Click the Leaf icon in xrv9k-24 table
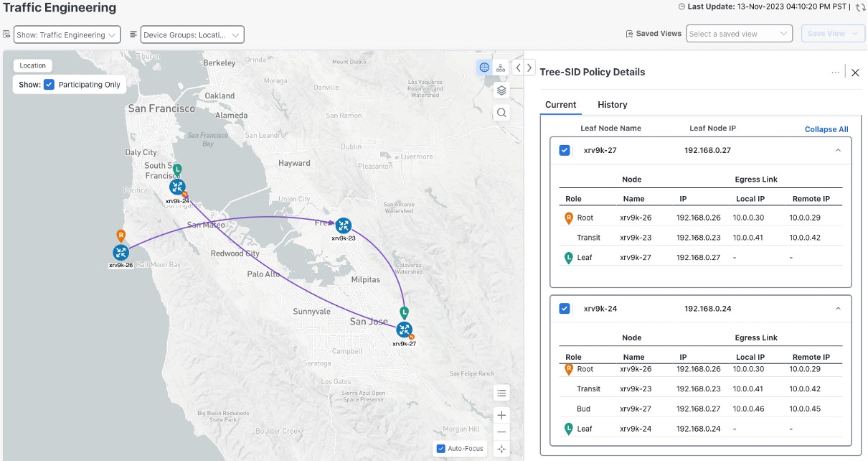868x461 pixels. point(569,429)
